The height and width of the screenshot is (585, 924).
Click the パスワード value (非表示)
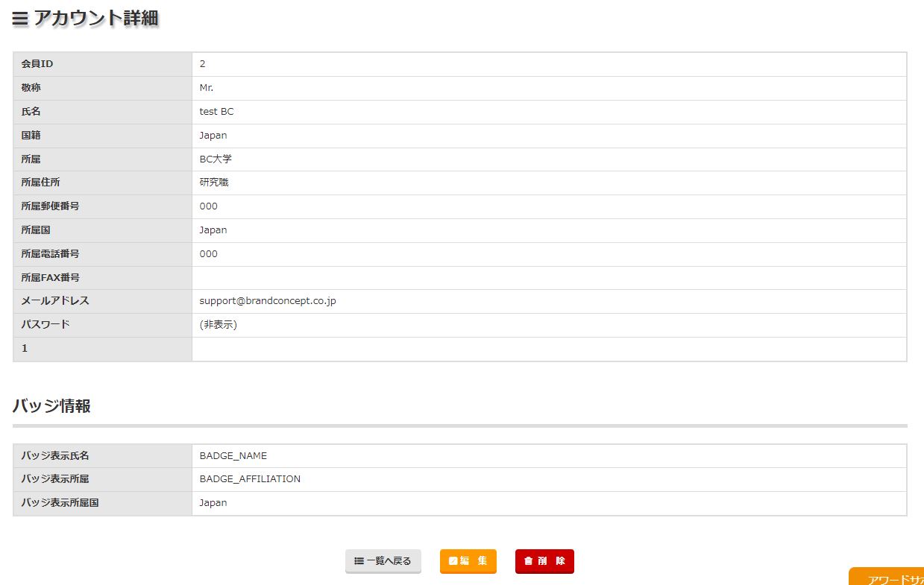pyautogui.click(x=218, y=325)
